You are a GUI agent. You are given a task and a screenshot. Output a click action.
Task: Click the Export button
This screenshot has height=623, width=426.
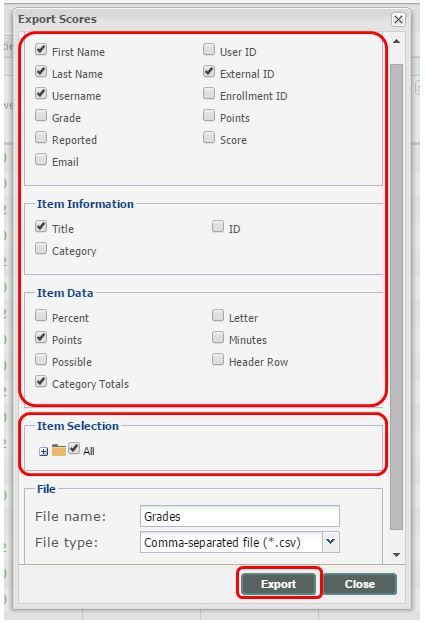point(278,584)
